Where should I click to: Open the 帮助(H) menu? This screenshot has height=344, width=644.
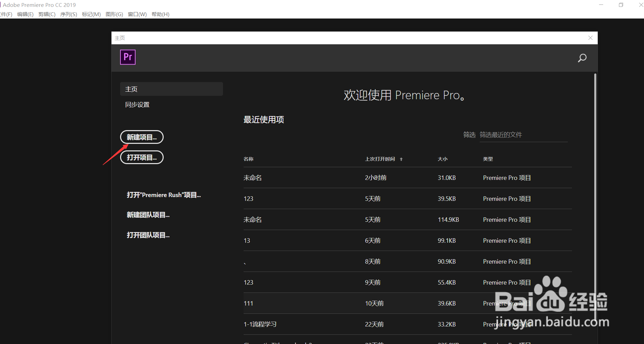tap(161, 14)
